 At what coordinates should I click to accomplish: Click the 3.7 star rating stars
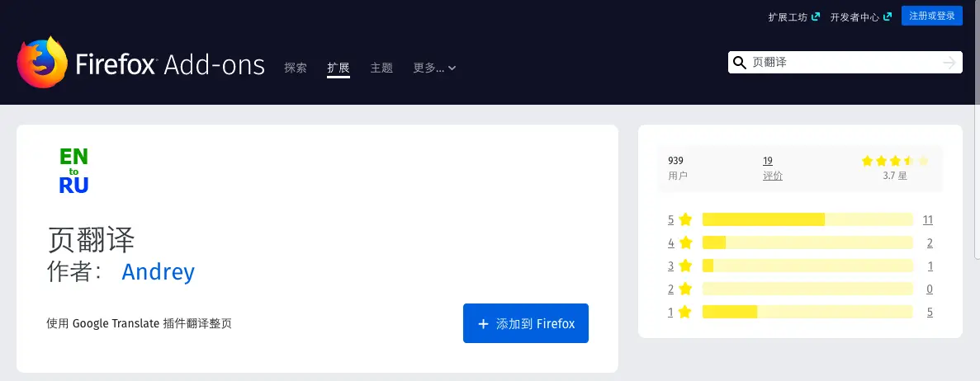[895, 161]
